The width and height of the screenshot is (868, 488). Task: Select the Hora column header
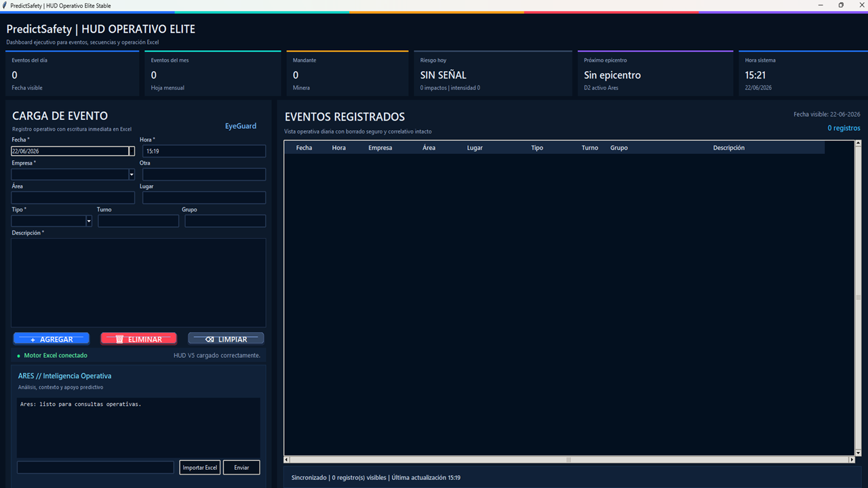pyautogui.click(x=339, y=148)
